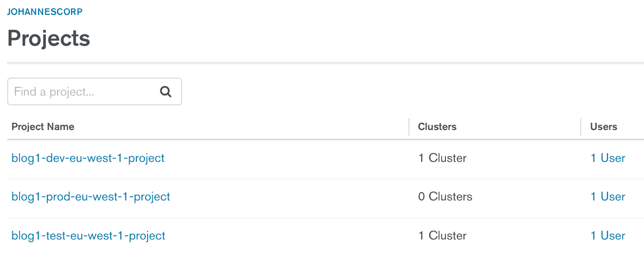Screen dimensions: 644x258
Task: Click the Clusters column header
Action: pyautogui.click(x=437, y=126)
